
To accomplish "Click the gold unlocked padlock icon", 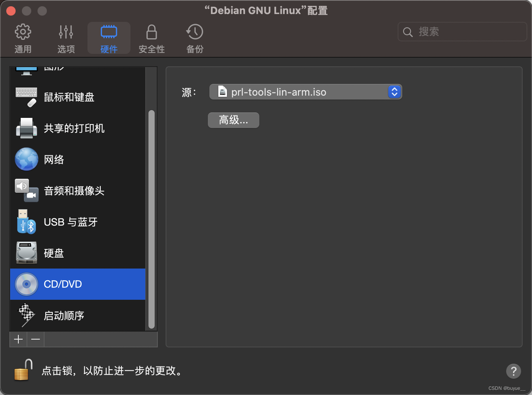I will coord(23,370).
